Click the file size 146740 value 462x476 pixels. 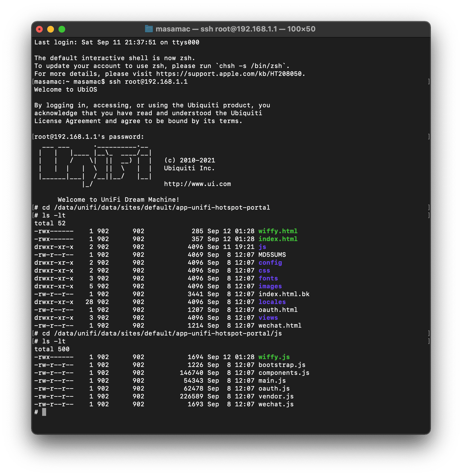tap(192, 373)
